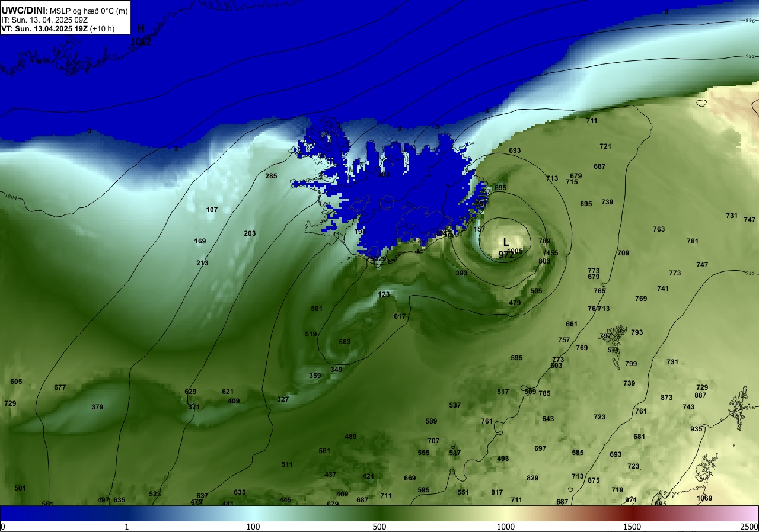Viewport: 759px width, 532px height.
Task: Click the map value 1069
Action: 704,498
